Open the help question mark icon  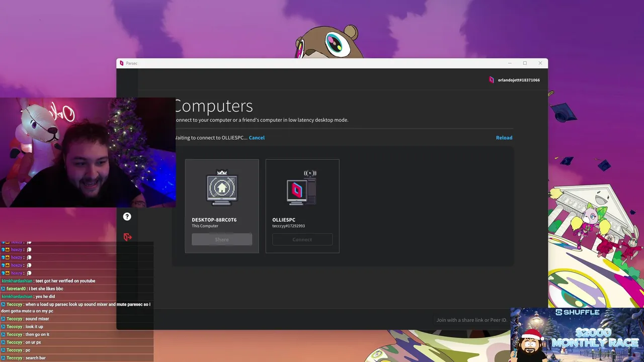click(127, 216)
